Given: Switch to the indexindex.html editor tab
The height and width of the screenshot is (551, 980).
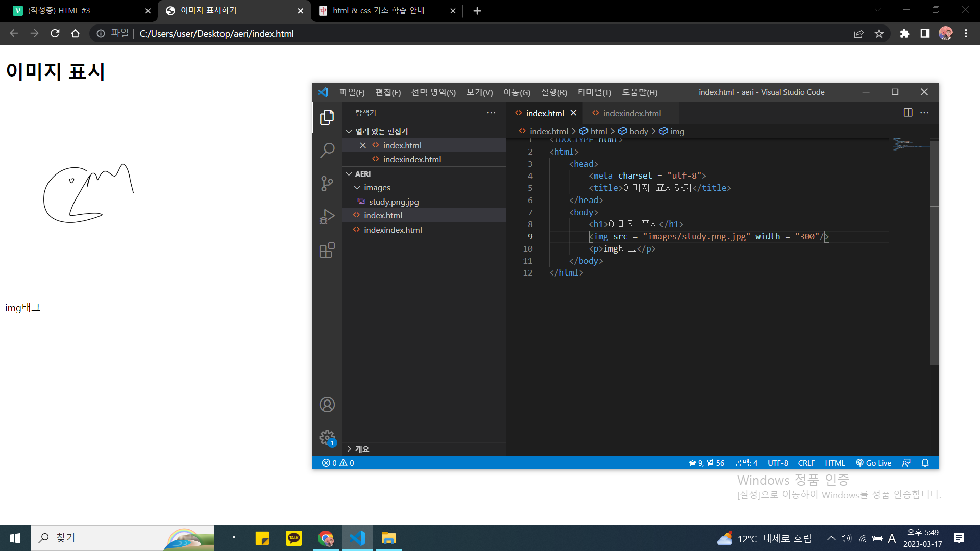Looking at the screenshot, I should [x=631, y=113].
